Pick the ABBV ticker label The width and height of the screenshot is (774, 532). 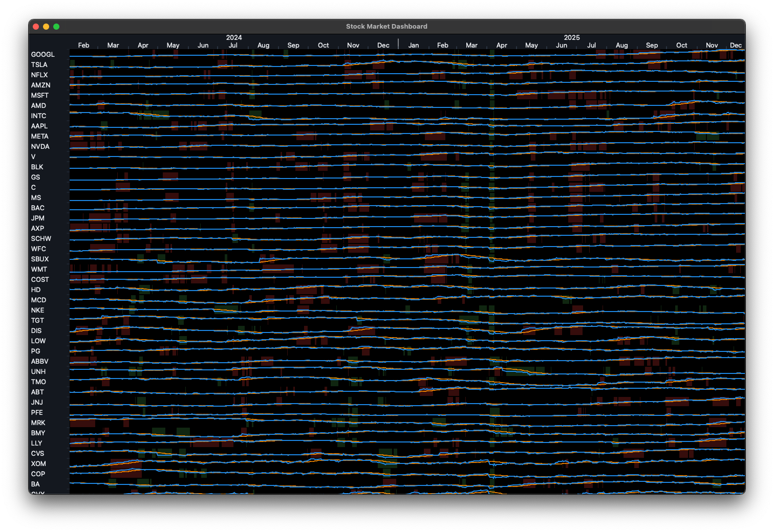coord(40,362)
